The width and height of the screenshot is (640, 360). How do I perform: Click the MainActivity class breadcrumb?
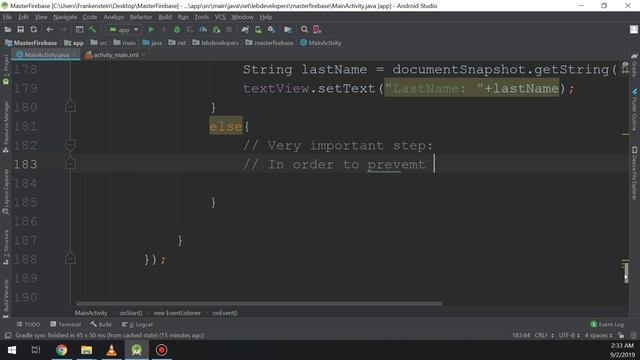321,43
